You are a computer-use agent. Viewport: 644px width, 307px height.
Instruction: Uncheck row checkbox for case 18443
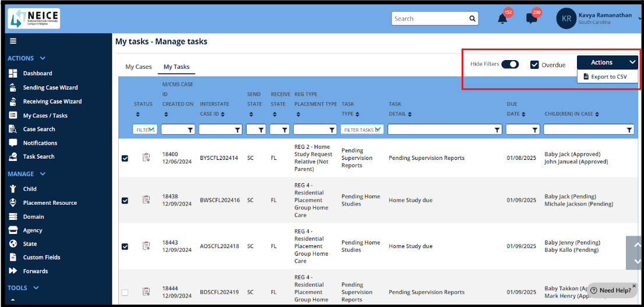tap(125, 246)
